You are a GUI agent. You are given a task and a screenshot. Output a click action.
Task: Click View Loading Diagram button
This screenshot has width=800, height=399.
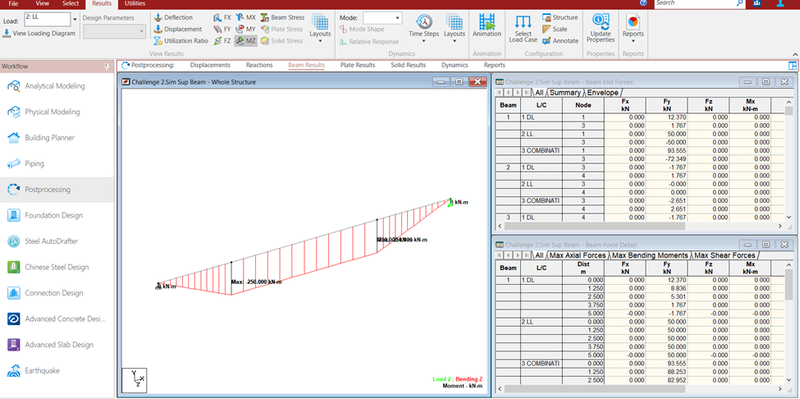[x=39, y=34]
